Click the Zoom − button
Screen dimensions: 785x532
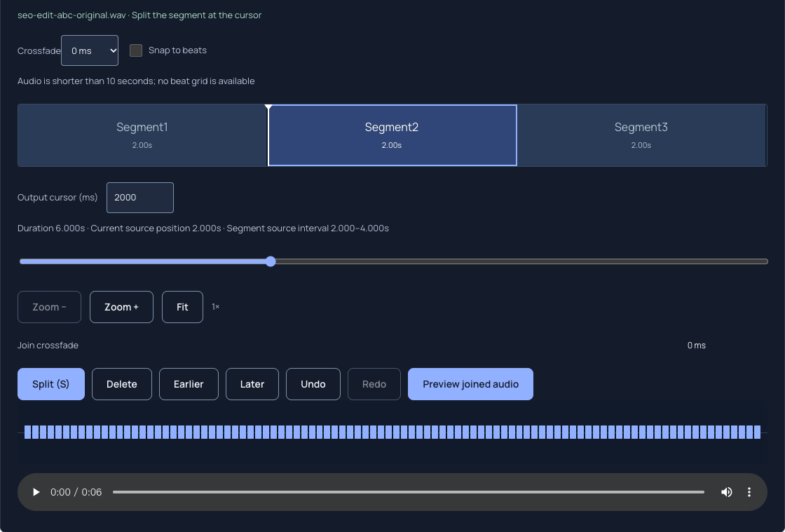49,307
